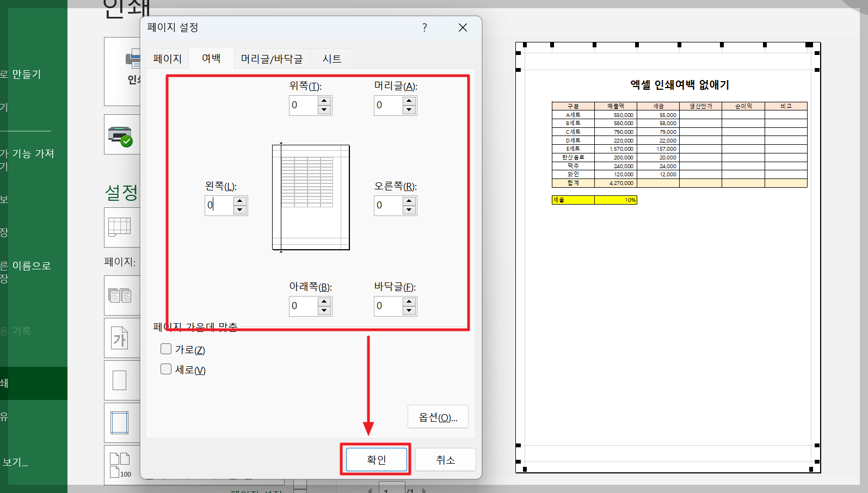The height and width of the screenshot is (493, 868).
Task: Open the print active sheets setting icon
Action: tap(120, 227)
